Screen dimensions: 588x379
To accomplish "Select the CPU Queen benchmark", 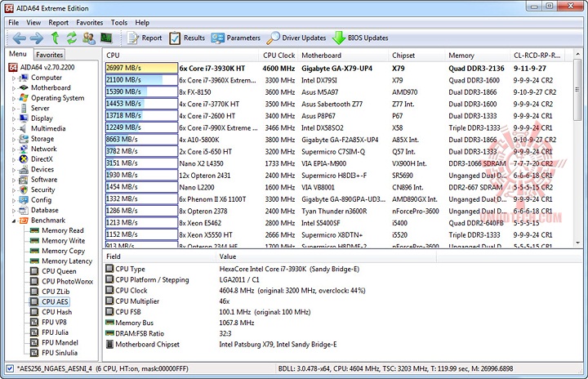I will [x=59, y=271].
